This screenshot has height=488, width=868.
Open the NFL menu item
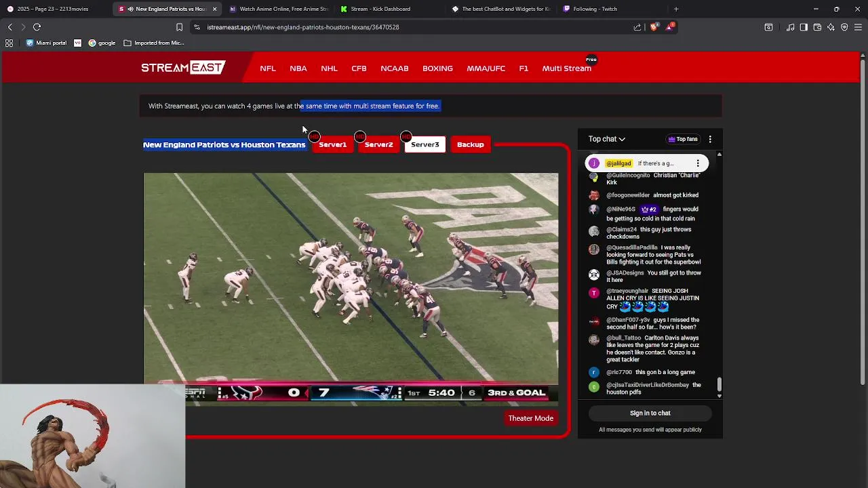point(268,68)
